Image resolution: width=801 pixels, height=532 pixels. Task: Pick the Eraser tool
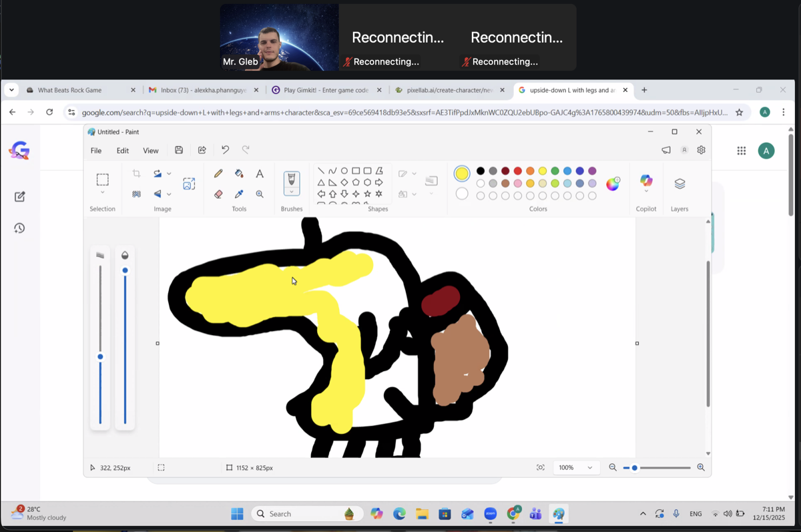(218, 194)
